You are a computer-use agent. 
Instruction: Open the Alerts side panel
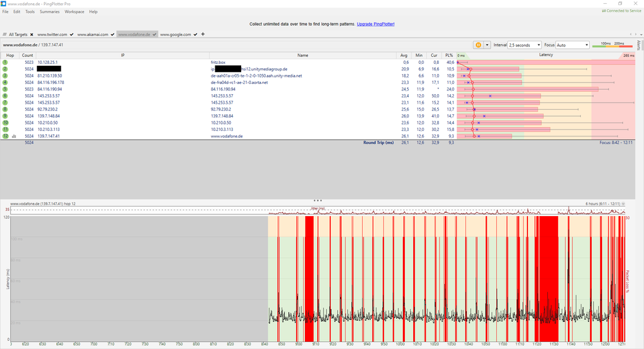[x=639, y=45]
